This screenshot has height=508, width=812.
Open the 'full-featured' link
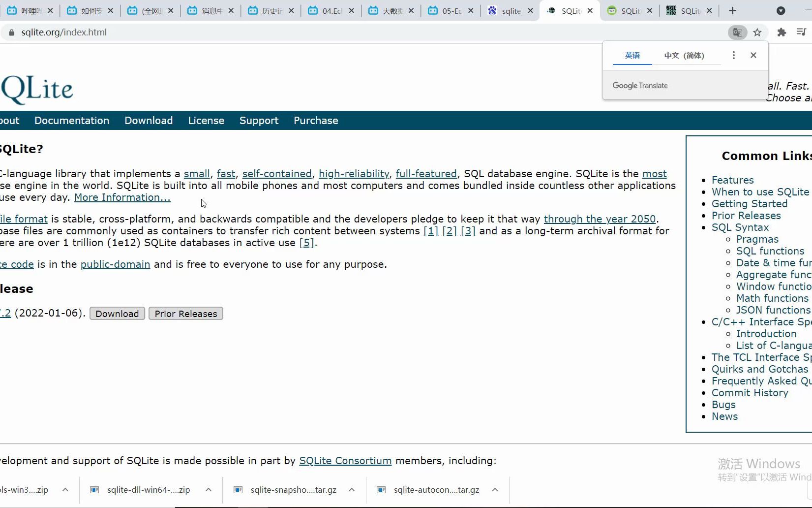tap(426, 174)
